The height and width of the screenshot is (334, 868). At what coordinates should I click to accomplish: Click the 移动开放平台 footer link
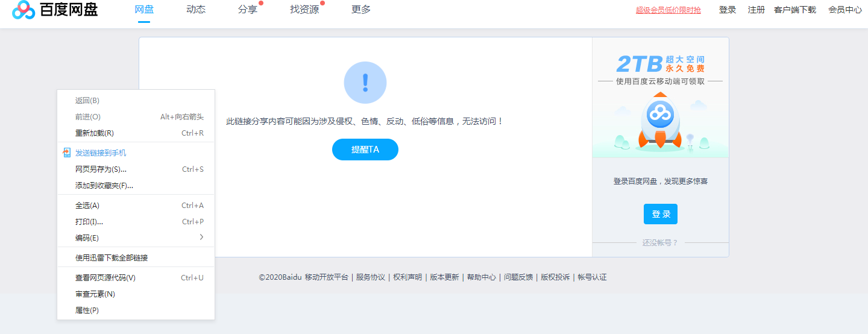point(327,277)
